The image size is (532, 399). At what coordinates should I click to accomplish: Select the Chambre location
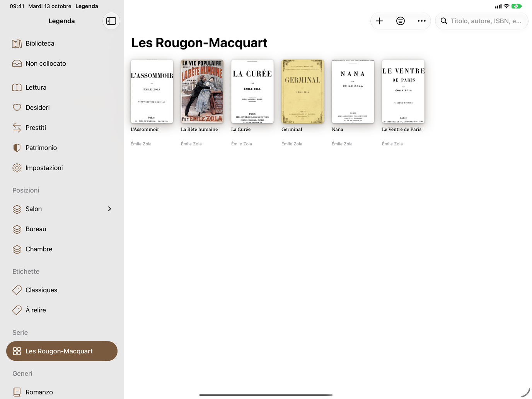[x=62, y=249]
